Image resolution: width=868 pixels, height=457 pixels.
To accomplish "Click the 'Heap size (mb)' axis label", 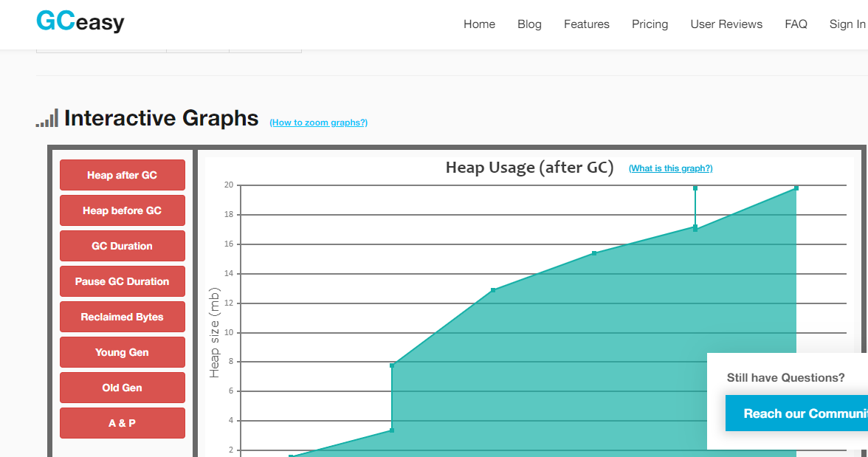I will 214,332.
